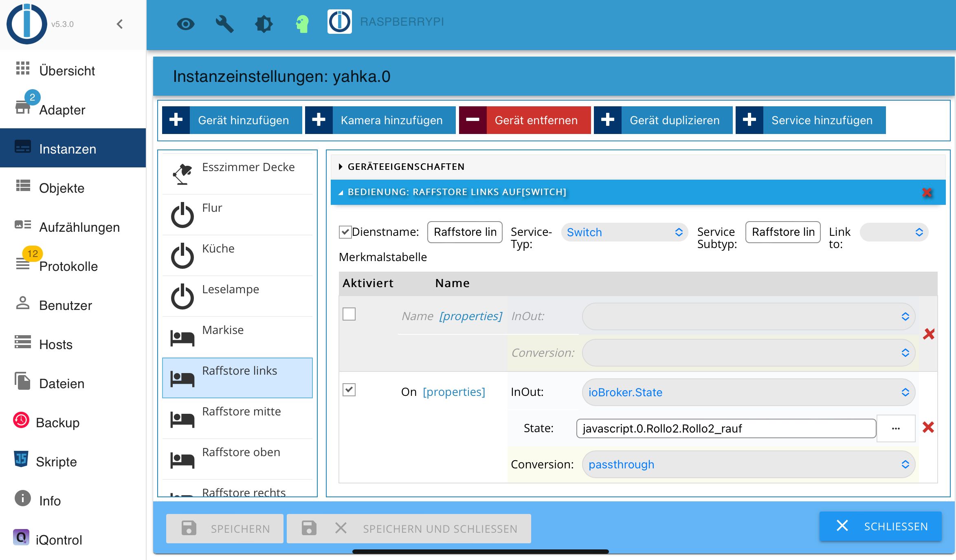
Task: Click the Schliessen button
Action: (x=881, y=526)
